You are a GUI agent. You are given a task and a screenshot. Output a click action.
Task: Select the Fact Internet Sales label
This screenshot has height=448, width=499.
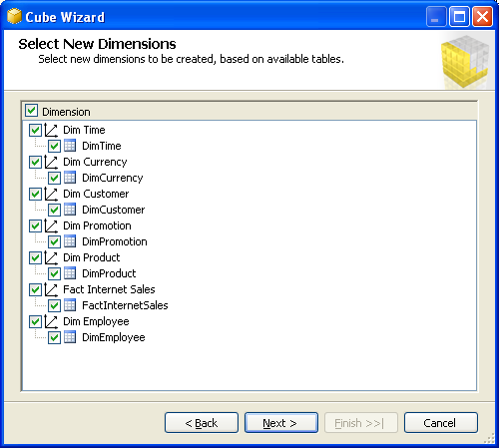[109, 289]
